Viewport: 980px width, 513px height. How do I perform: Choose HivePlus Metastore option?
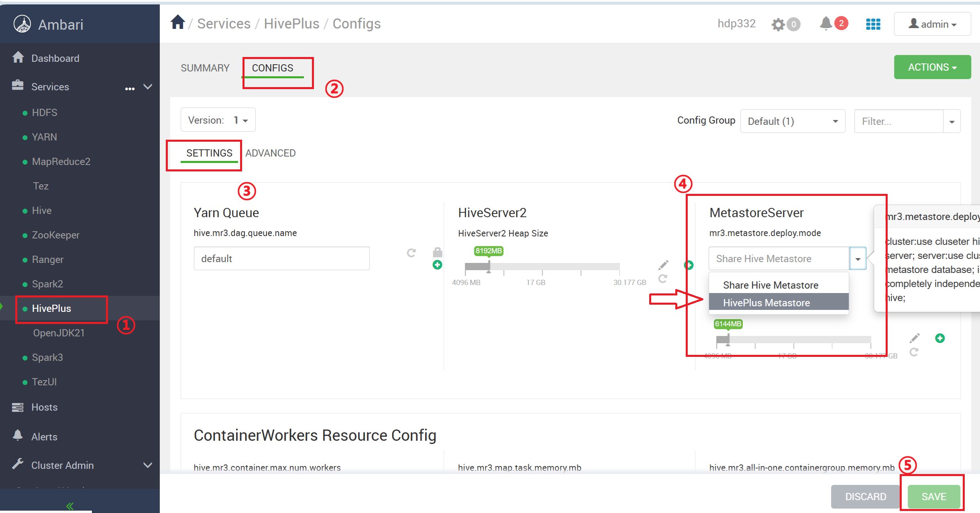pyautogui.click(x=779, y=302)
